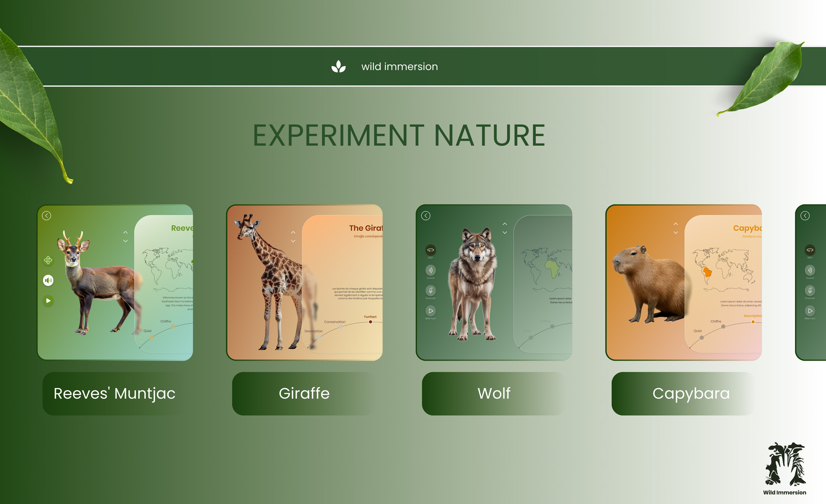Open the Podcast microphone icon on Wolf card
Image resolution: width=826 pixels, height=504 pixels.
point(431,291)
